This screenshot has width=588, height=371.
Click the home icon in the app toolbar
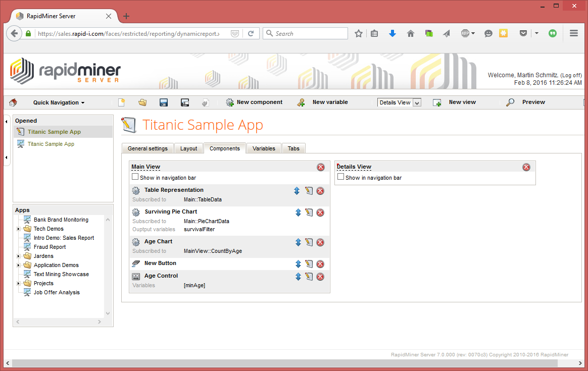coord(13,102)
